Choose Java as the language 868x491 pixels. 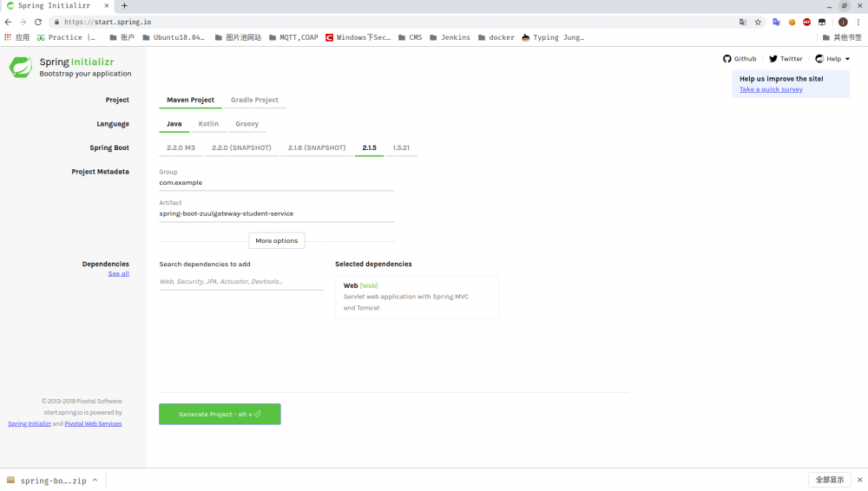[174, 124]
